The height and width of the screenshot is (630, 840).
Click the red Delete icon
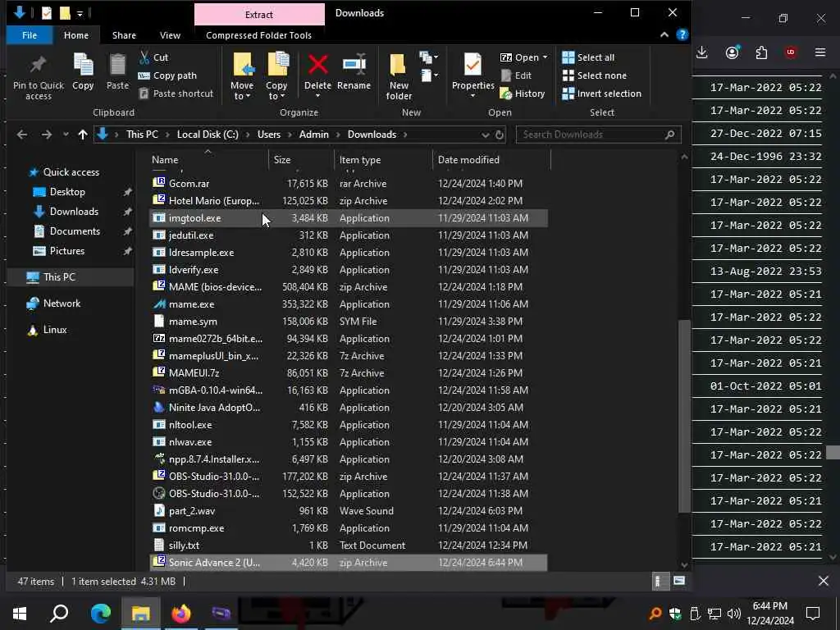[x=317, y=66]
